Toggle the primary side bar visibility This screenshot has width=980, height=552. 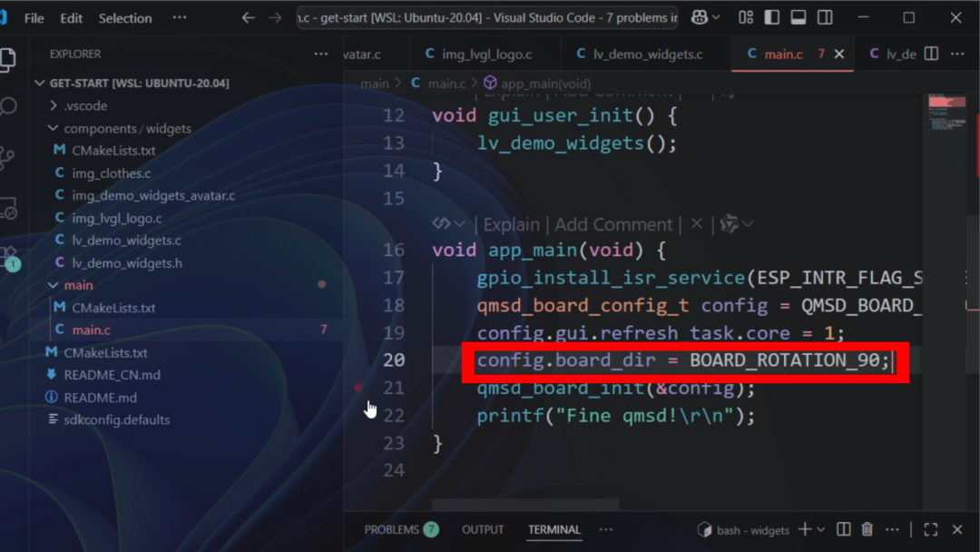772,17
